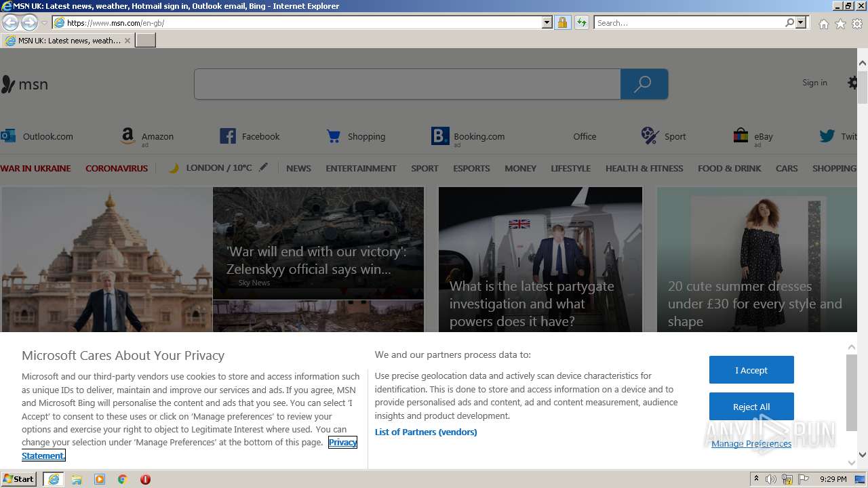Open the Zelenskyy official war story
The height and width of the screenshot is (488, 868).
318,243
